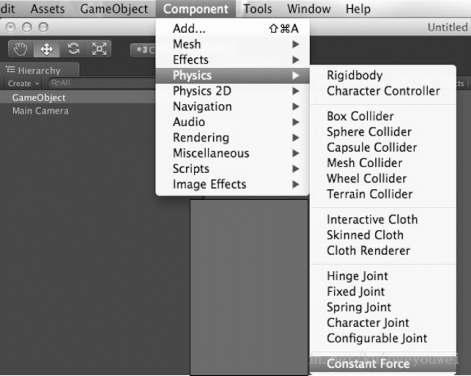The height and width of the screenshot is (376, 471).
Task: Select the Scale tool in toolbar
Action: coord(99,49)
